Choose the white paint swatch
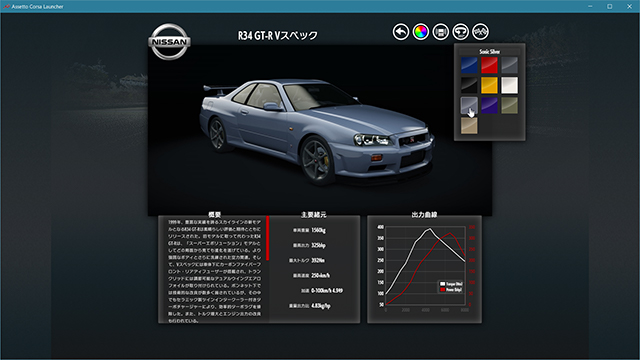Screen dimensions: 640x360 click(x=509, y=85)
